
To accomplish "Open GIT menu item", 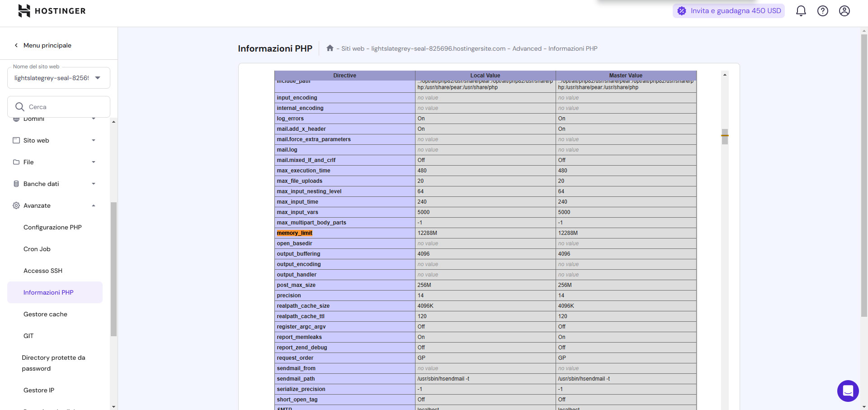I will click(28, 336).
